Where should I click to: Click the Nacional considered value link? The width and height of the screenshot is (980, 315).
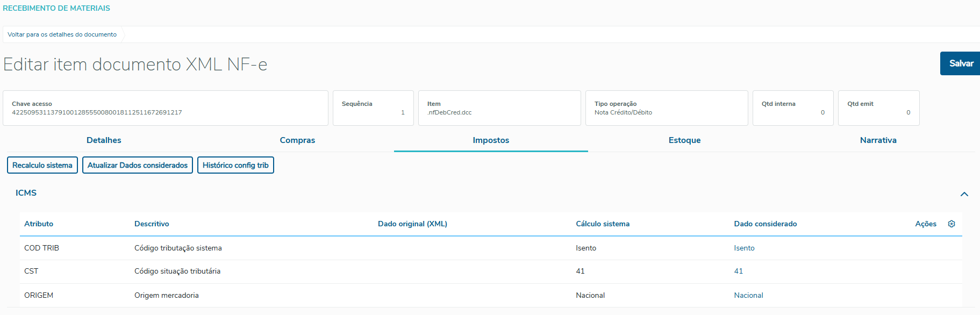(748, 295)
